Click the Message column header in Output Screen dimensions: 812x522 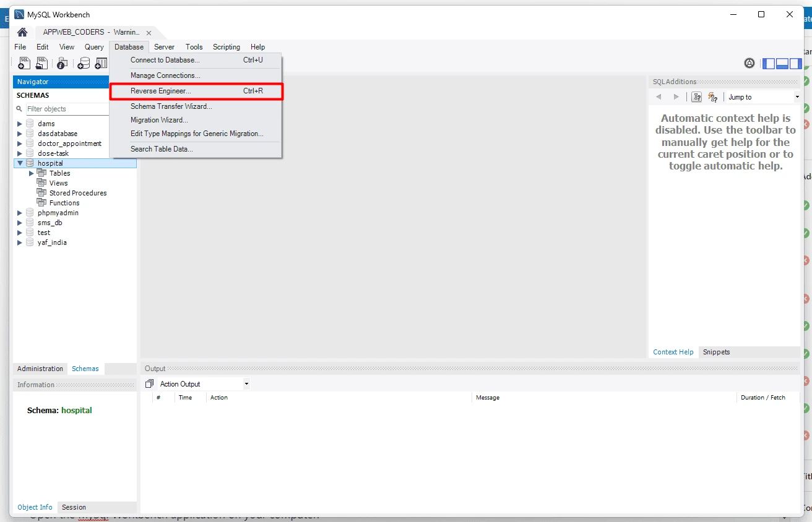pyautogui.click(x=604, y=398)
